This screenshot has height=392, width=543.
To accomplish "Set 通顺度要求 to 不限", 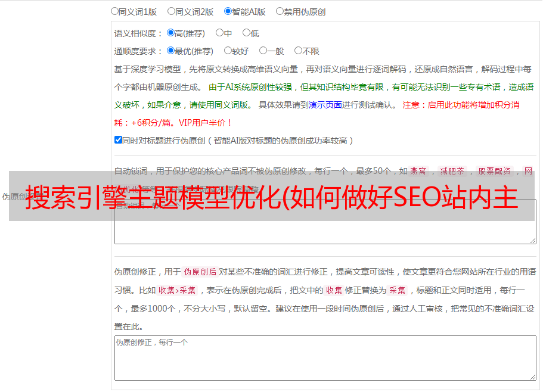I will click(298, 51).
